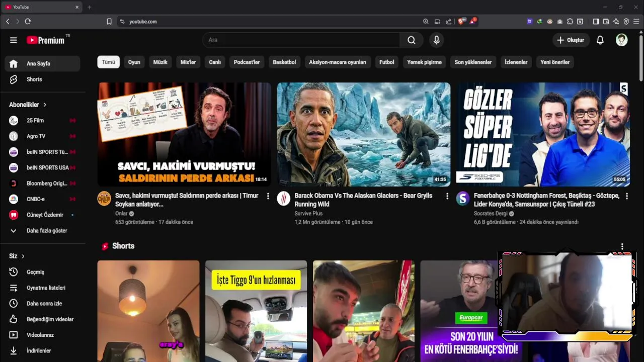This screenshot has width=644, height=362.
Task: Open Cüneyt Özdemir channel subscription
Action: tap(42, 215)
